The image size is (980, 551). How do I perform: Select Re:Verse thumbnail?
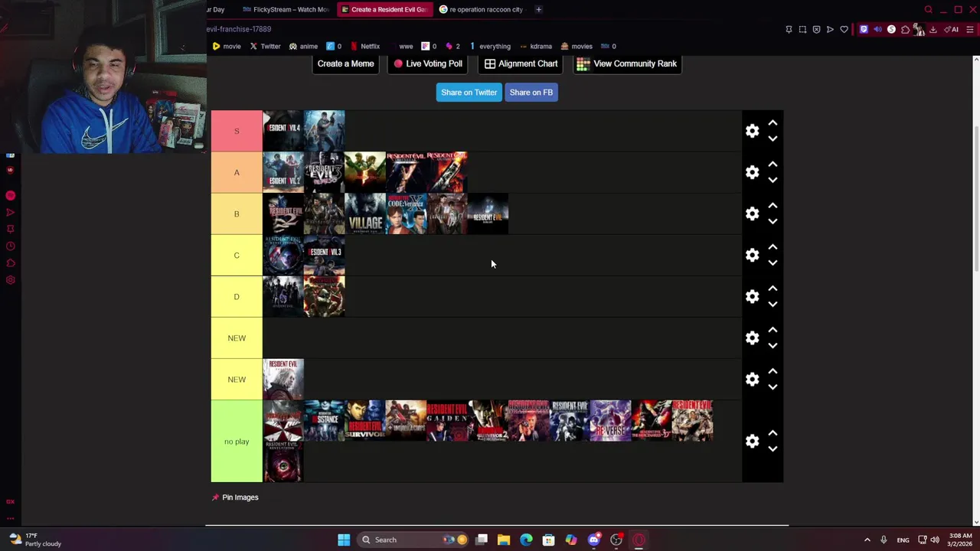(x=610, y=420)
